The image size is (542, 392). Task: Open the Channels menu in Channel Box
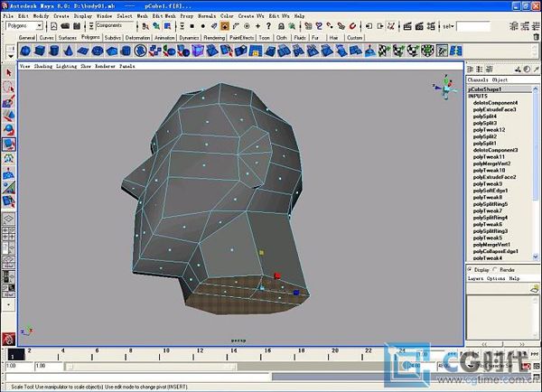point(478,79)
